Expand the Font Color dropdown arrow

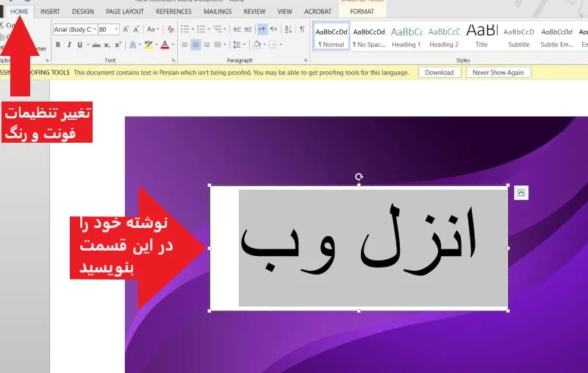[173, 45]
